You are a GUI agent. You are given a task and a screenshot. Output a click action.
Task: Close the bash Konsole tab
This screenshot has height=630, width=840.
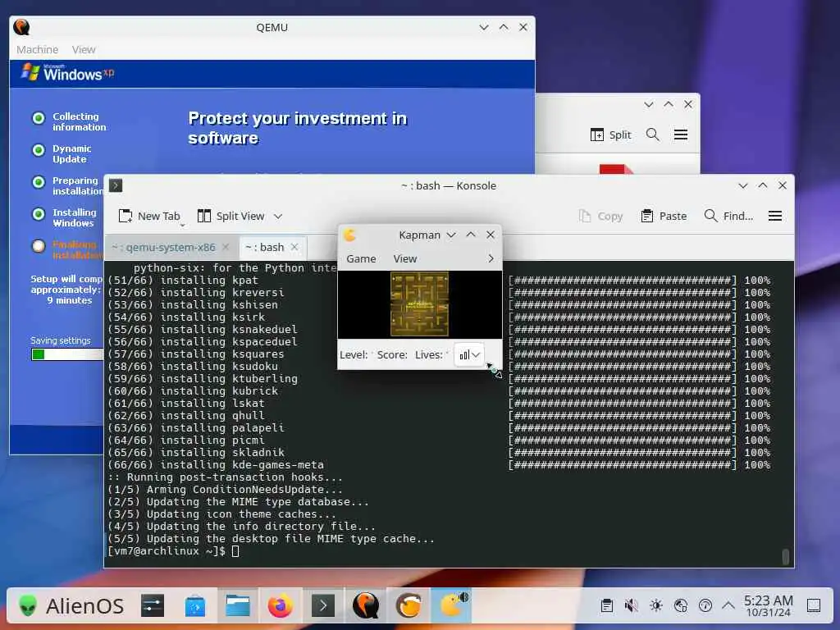[294, 247]
